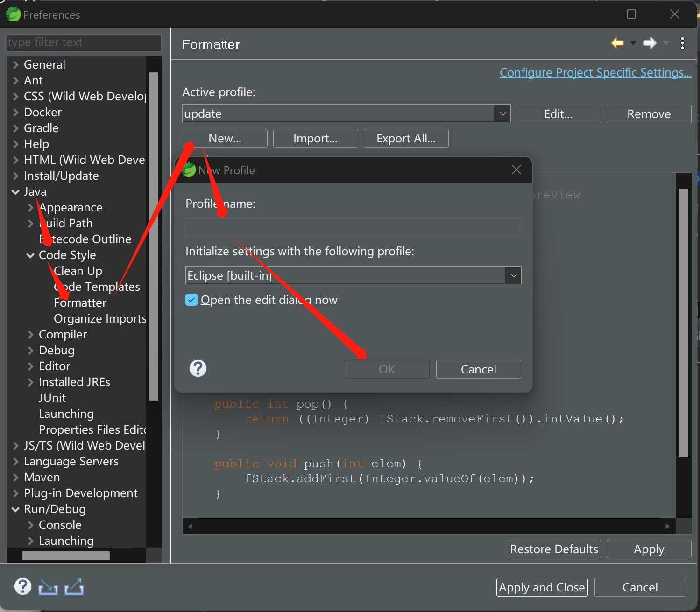Screen dimensions: 700x612
Task: Click the Import... button
Action: pos(315,138)
